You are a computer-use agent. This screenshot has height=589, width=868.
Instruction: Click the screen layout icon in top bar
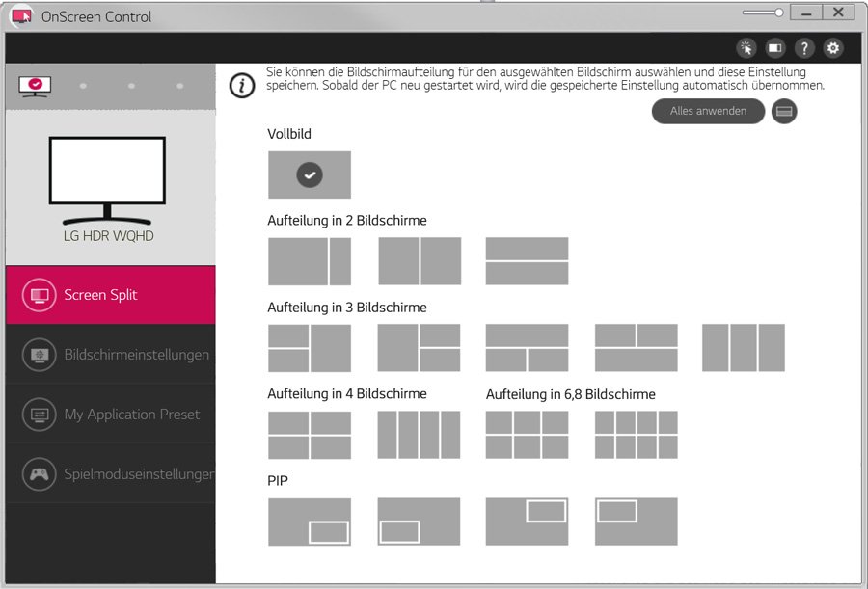tap(775, 48)
